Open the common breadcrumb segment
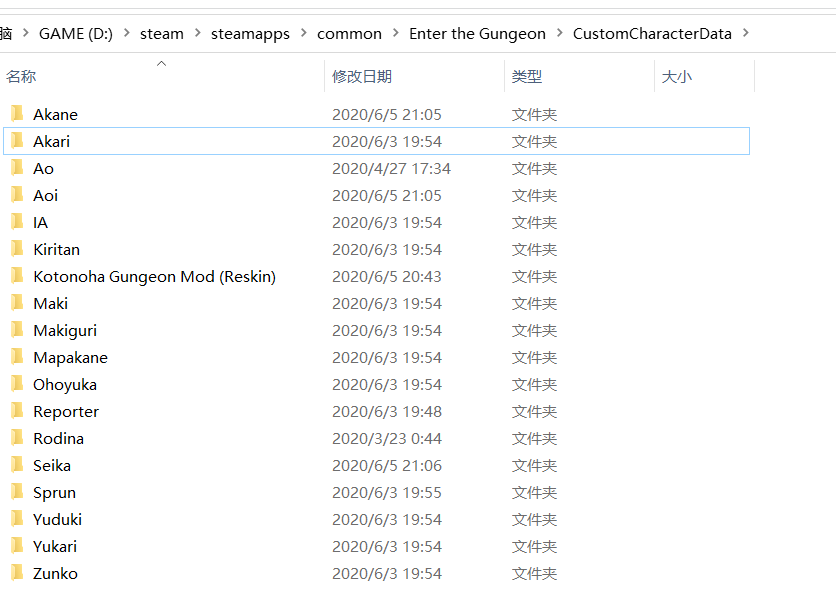This screenshot has width=836, height=616. point(349,34)
